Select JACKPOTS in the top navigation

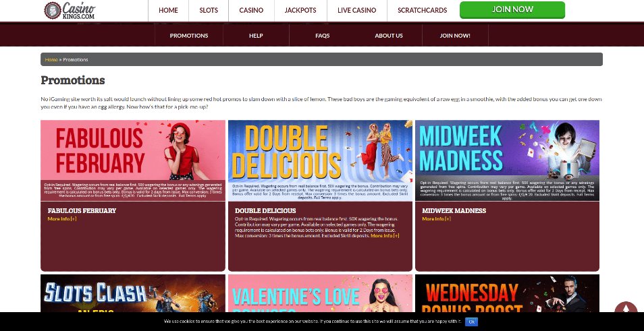point(300,10)
